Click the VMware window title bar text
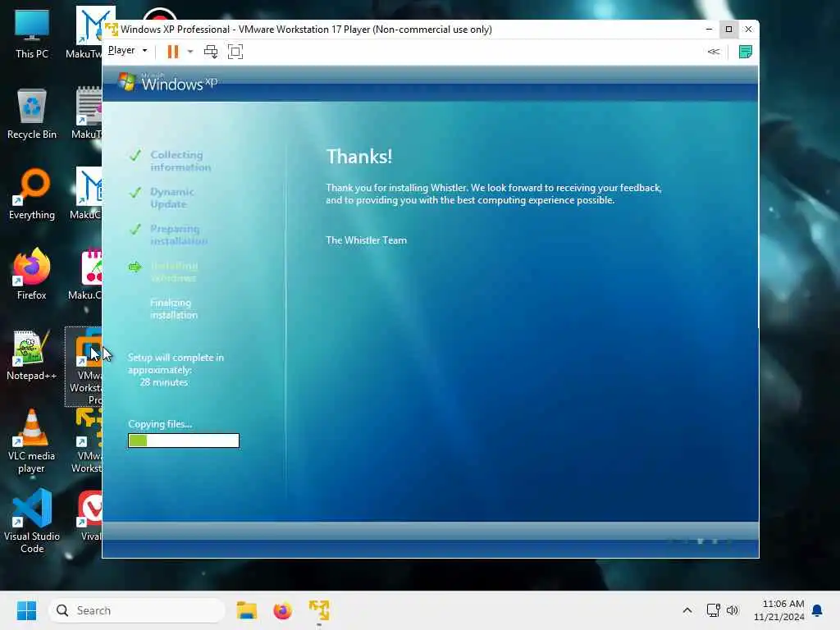This screenshot has height=630, width=840. tap(306, 30)
